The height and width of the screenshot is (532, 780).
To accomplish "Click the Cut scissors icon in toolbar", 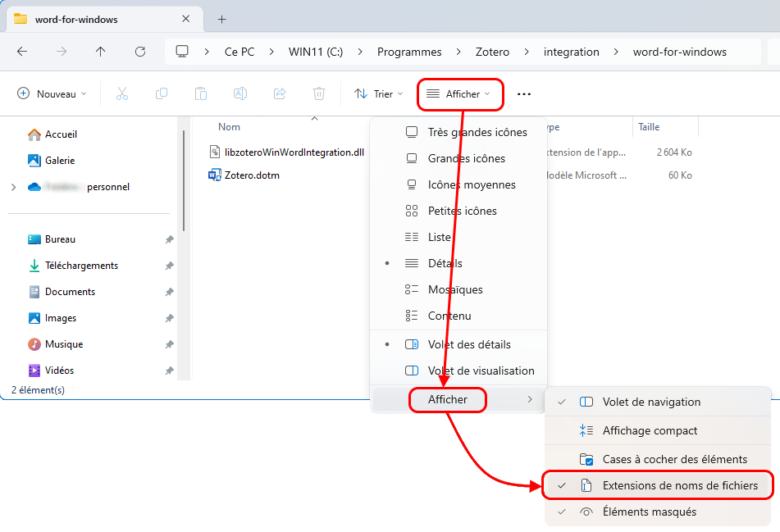I will [122, 94].
